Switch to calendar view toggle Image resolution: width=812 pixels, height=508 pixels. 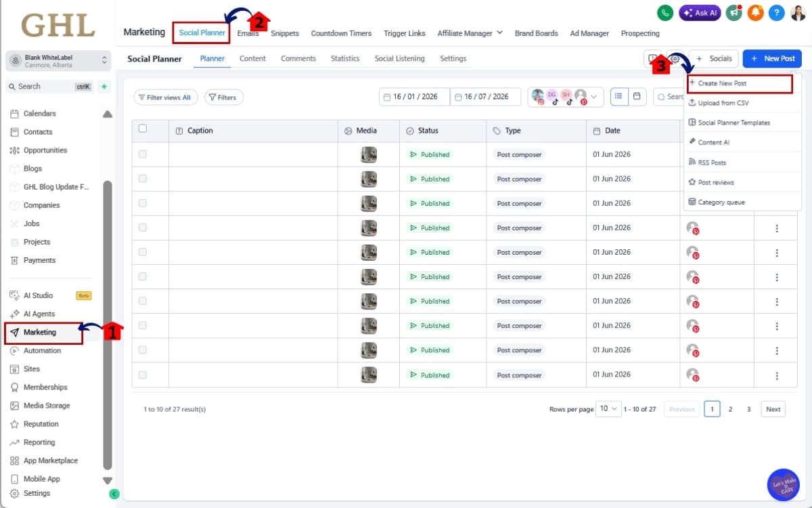point(636,97)
